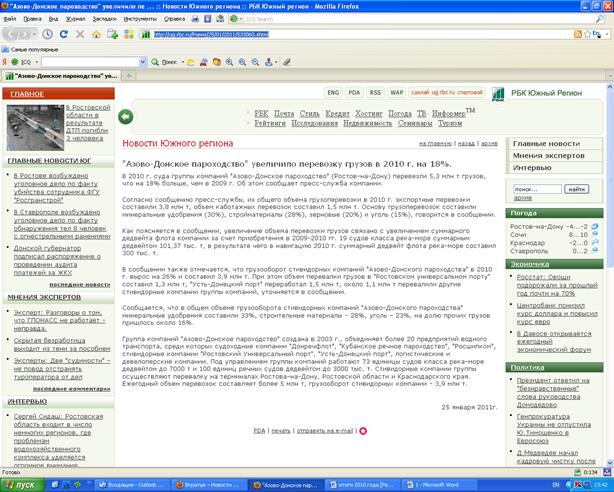
Task: Open the Инструменты menu
Action: [140, 19]
